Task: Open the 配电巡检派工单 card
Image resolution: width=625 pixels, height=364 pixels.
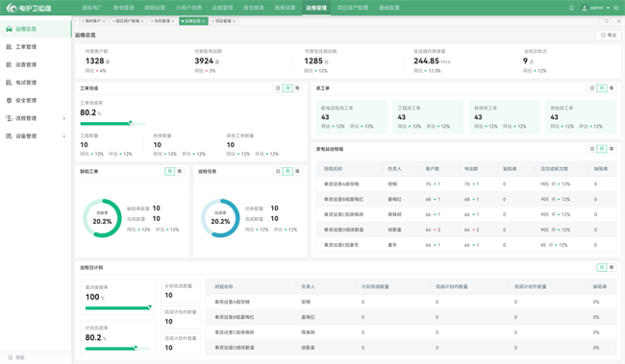Action: pos(352,117)
